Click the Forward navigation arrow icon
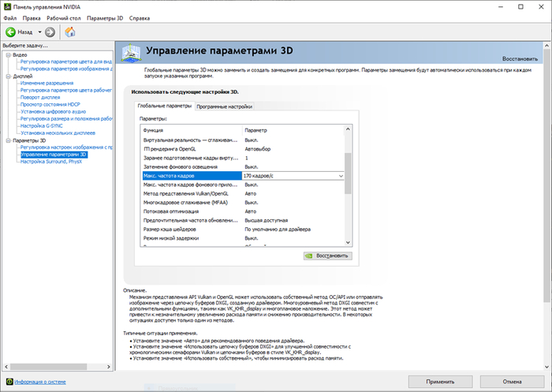 [50, 32]
